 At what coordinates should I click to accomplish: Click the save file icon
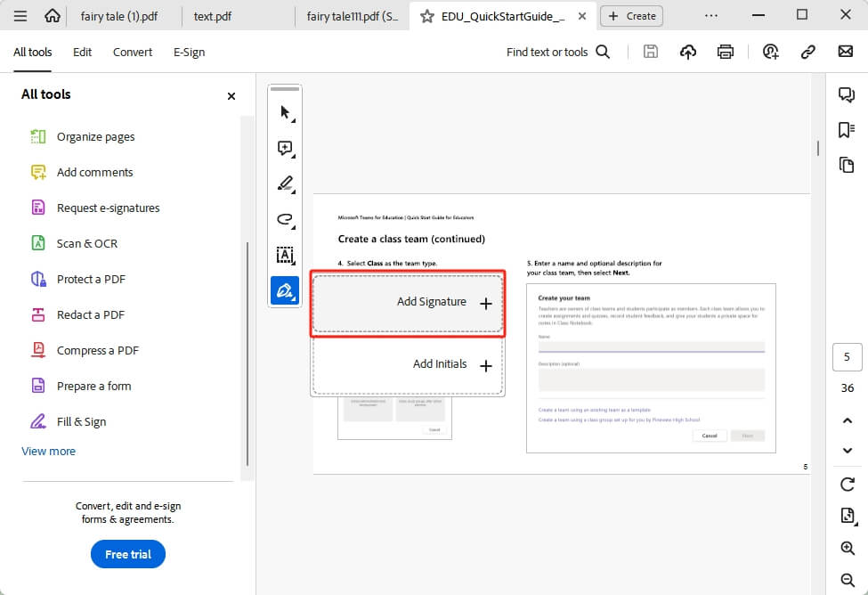(x=651, y=52)
